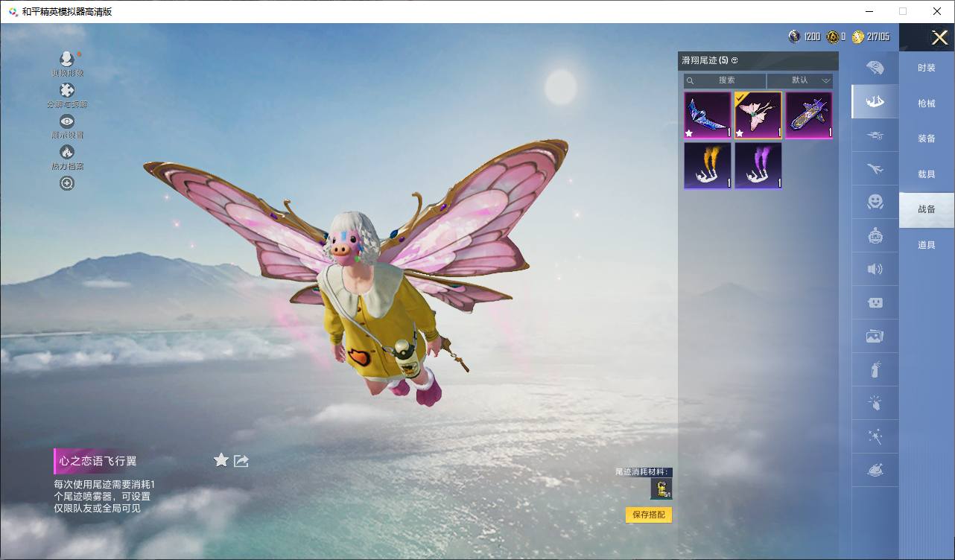This screenshot has width=955, height=560.
Task: Close the 和平精英模拟器高清版 emulator window
Action: 937,11
